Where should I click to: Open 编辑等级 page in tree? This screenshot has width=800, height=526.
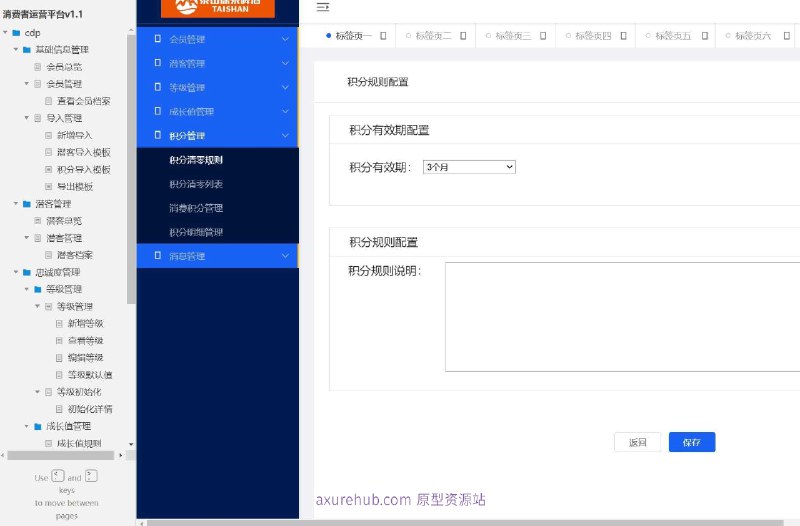(x=86, y=358)
